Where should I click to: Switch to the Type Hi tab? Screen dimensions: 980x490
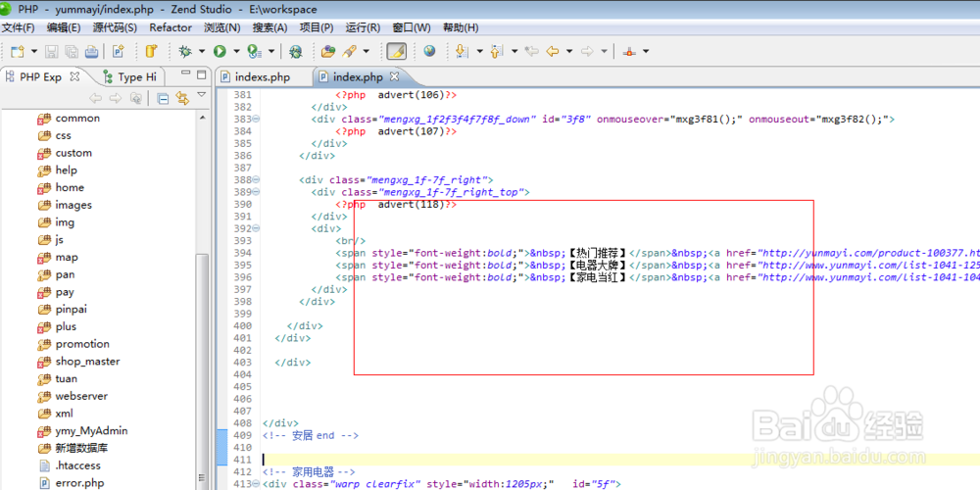[x=130, y=77]
